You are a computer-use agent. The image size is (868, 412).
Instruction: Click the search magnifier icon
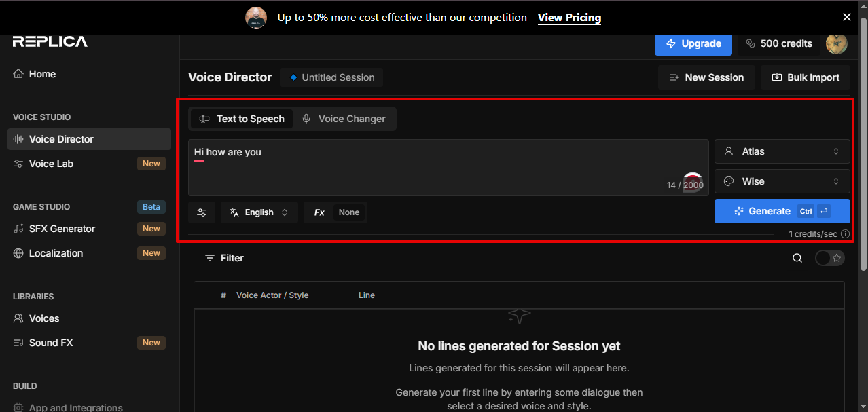797,258
